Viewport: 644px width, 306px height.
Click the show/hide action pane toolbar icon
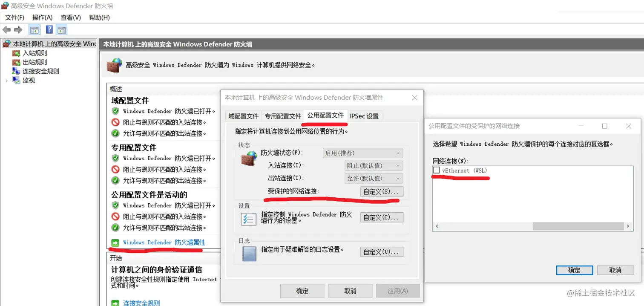point(62,30)
